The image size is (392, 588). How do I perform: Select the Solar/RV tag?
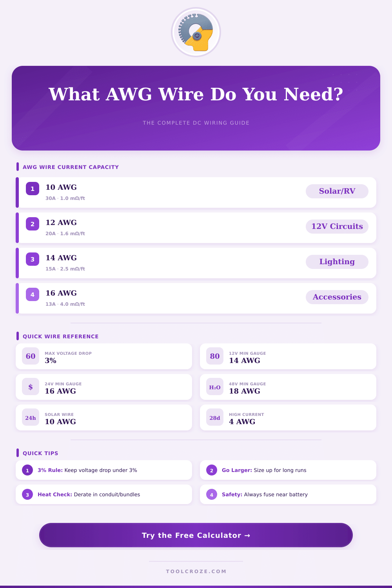(x=337, y=191)
